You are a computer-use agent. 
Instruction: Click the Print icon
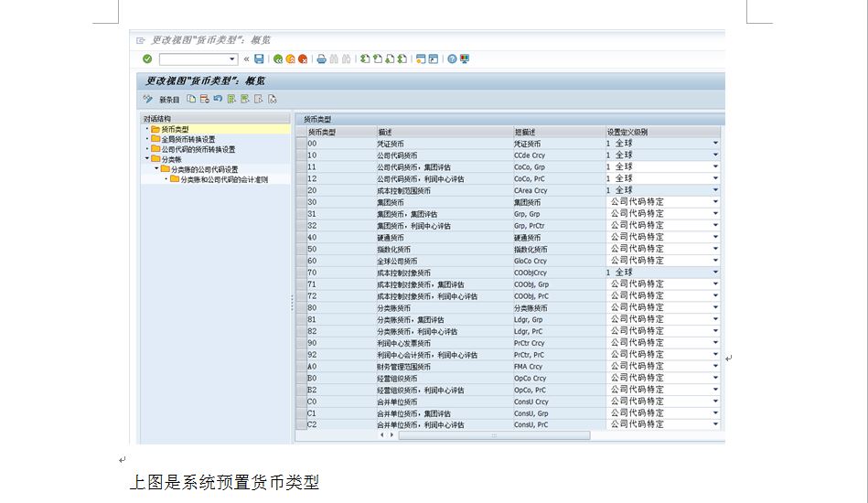click(x=321, y=59)
